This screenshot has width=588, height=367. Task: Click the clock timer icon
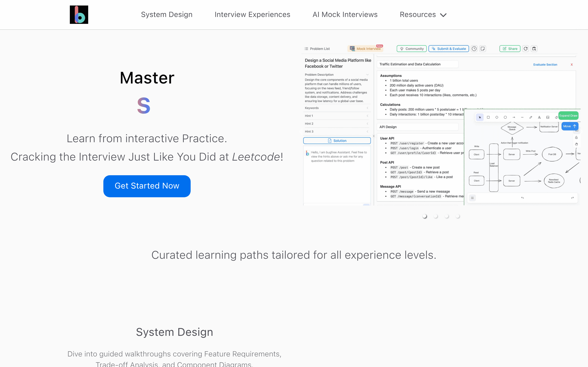point(474,49)
